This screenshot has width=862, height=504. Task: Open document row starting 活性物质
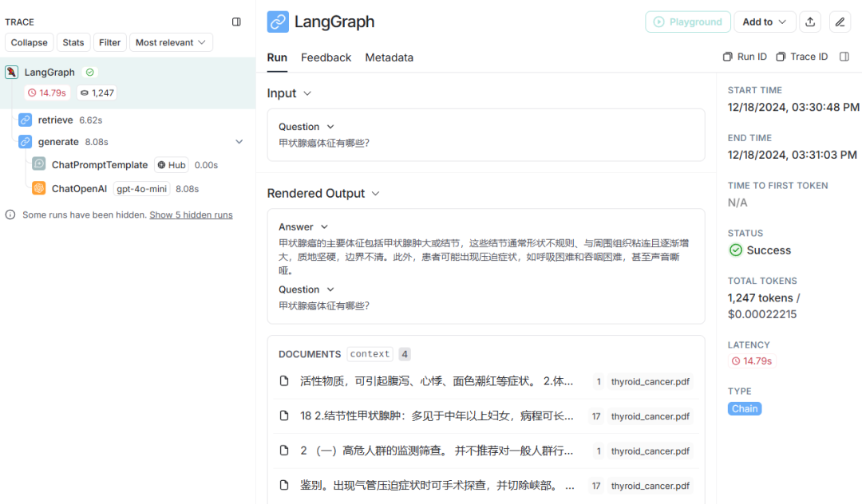pyautogui.click(x=486, y=381)
